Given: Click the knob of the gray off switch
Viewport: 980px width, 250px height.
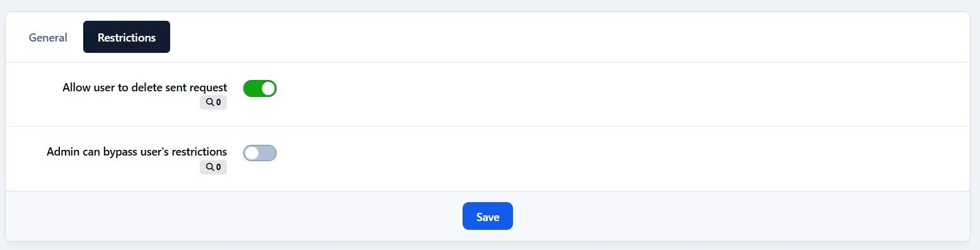Looking at the screenshot, I should pyautogui.click(x=251, y=153).
